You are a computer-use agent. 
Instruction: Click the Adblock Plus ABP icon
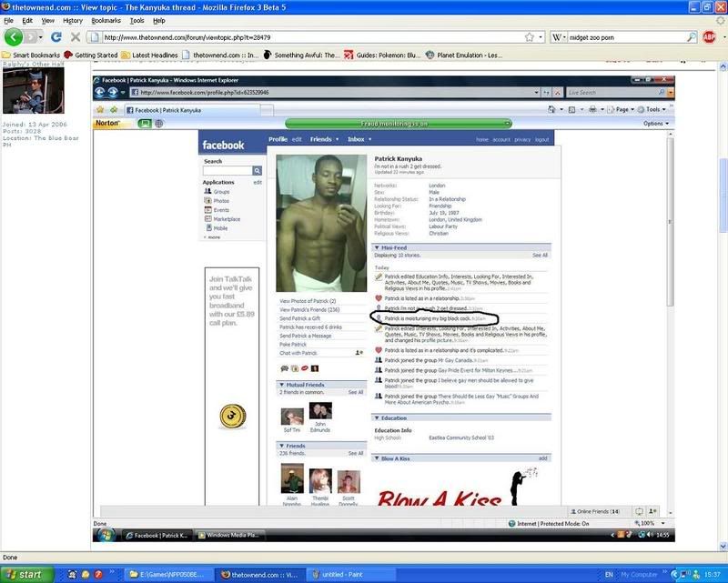pos(709,37)
